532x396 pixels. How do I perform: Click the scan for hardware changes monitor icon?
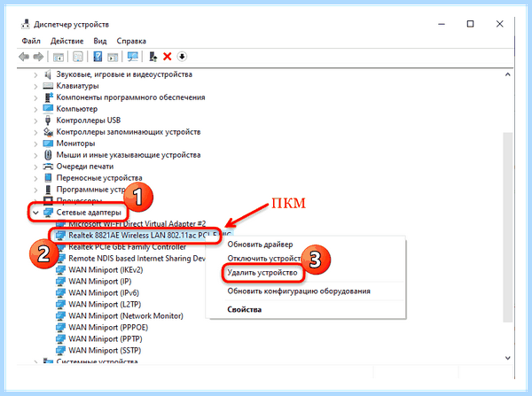133,57
